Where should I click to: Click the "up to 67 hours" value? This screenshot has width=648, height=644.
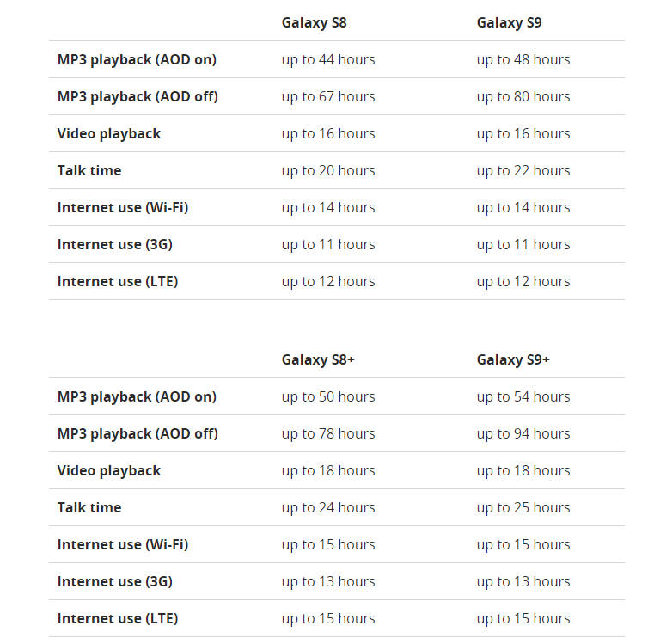click(x=328, y=96)
